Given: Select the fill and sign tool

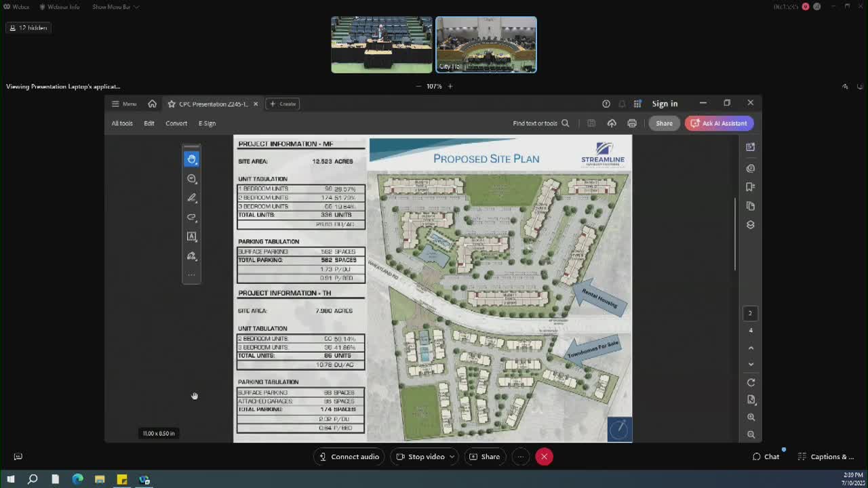Looking at the screenshot, I should [192, 256].
